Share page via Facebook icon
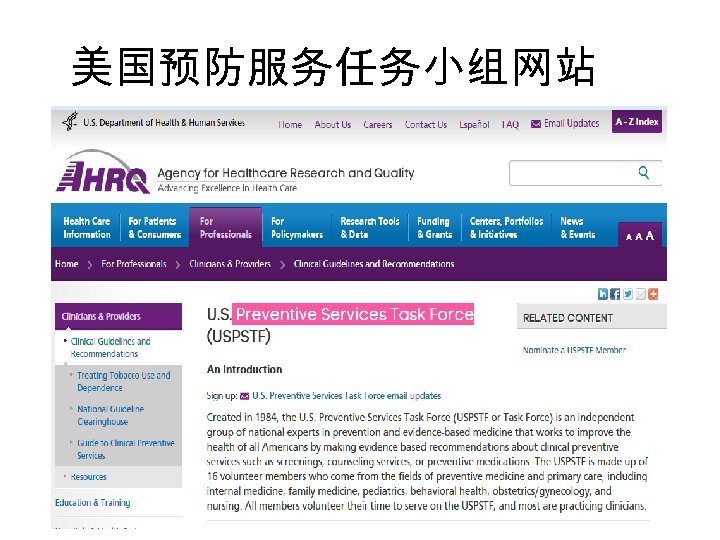The height and width of the screenshot is (540, 720). pos(615,294)
